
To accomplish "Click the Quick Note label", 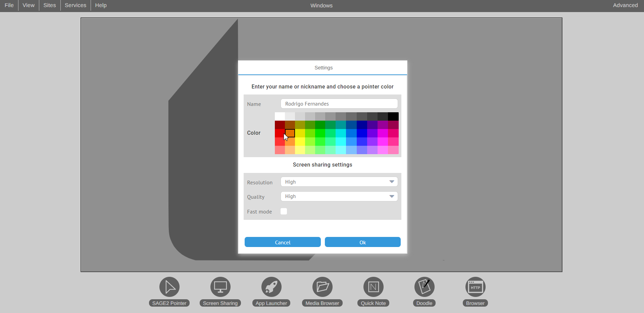I will point(374,303).
